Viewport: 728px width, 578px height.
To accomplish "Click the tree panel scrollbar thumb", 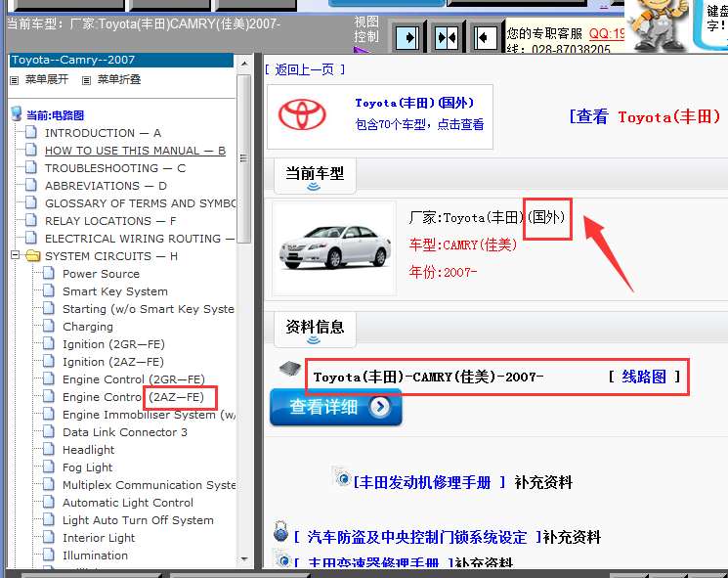I will click(x=244, y=158).
